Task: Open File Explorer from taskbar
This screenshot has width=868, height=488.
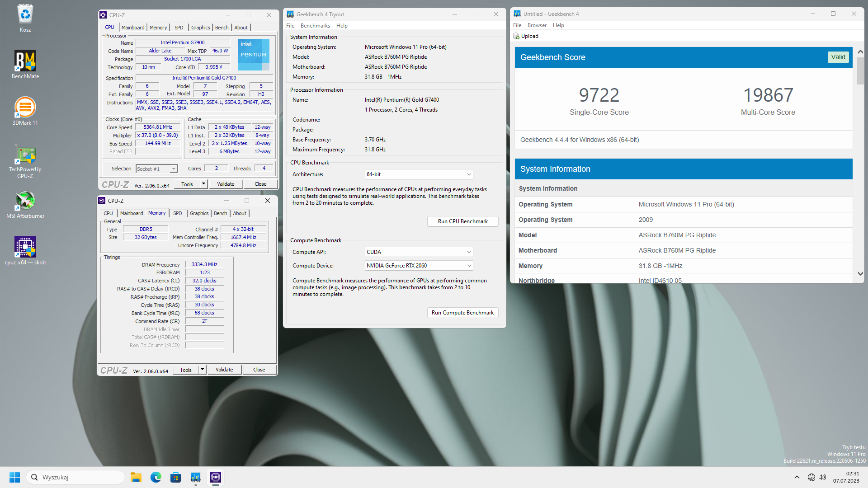Action: pyautogui.click(x=136, y=477)
